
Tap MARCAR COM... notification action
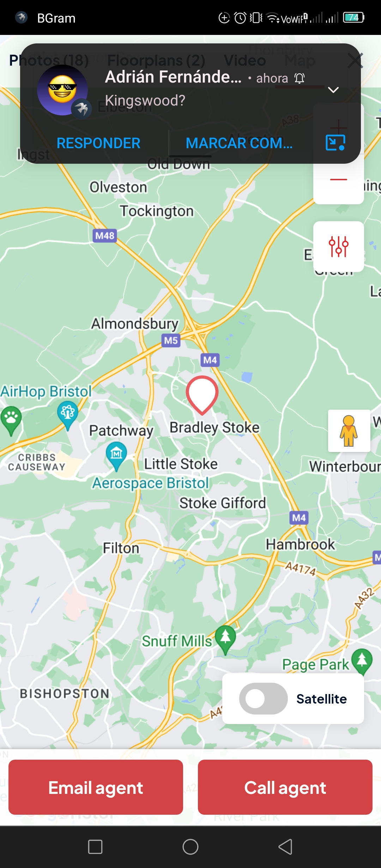[239, 143]
